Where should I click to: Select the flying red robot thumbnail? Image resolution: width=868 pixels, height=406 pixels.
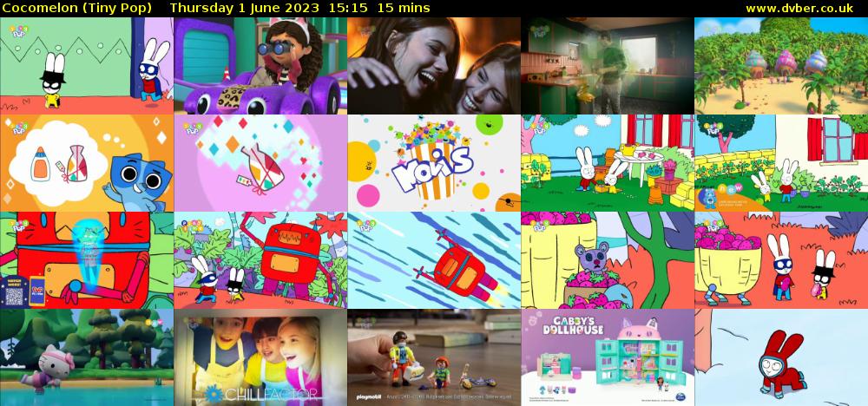434,260
